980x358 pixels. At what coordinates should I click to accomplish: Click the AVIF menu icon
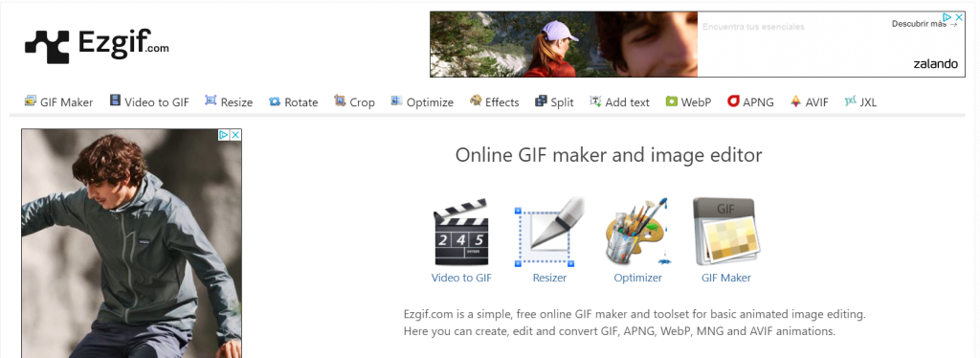[795, 101]
